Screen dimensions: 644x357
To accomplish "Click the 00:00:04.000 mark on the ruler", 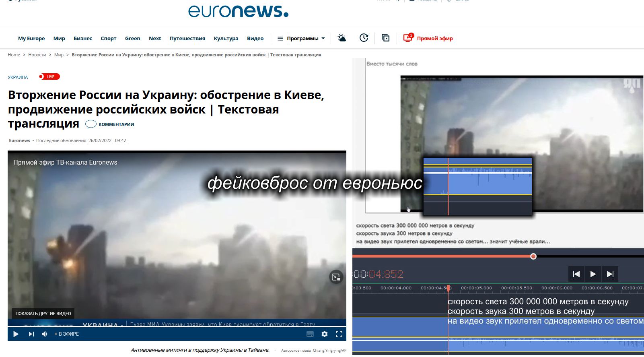I will tap(396, 288).
